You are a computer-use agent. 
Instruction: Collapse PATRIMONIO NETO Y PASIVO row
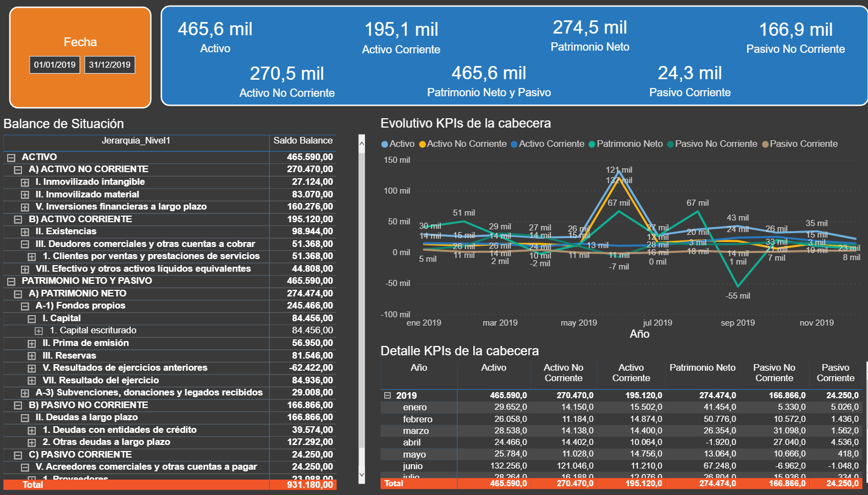[x=11, y=282]
